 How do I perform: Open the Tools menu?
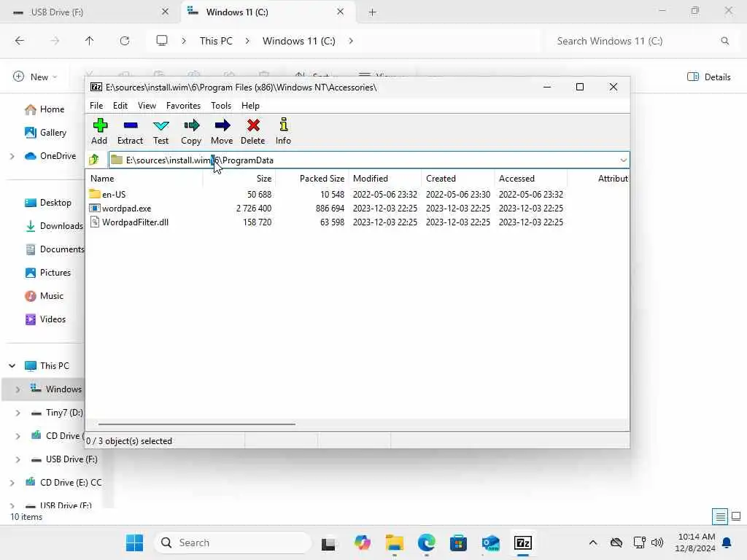tap(221, 106)
